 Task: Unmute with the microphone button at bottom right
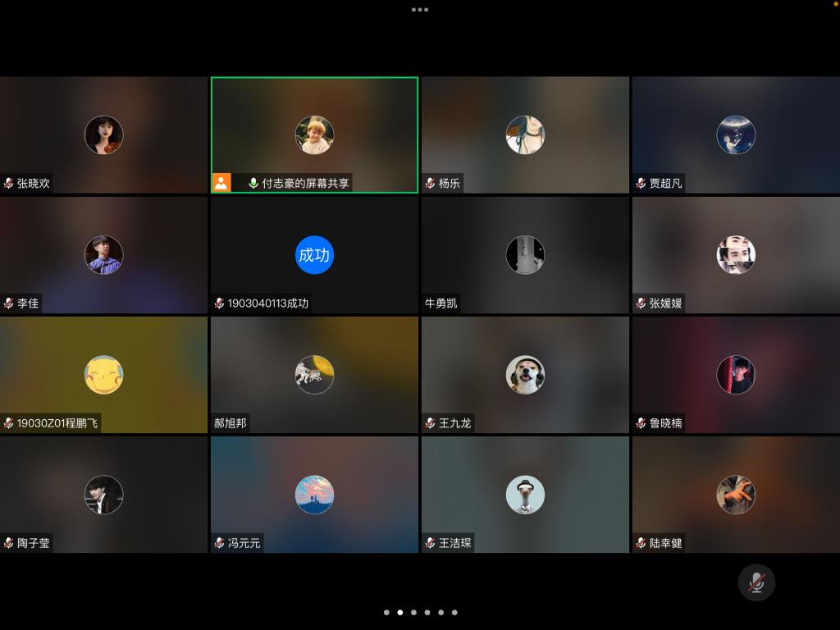coord(756,582)
